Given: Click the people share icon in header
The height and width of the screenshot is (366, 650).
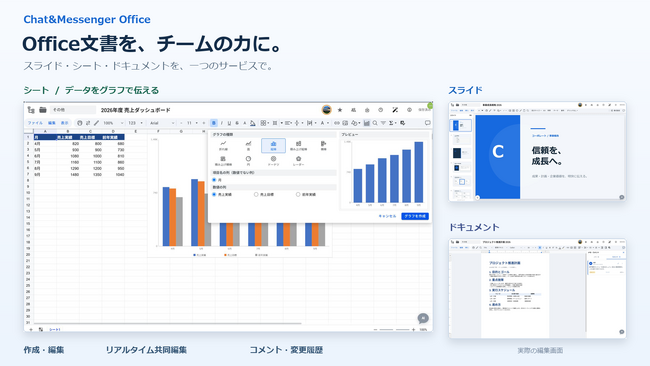Looking at the screenshot, I should click(x=353, y=110).
